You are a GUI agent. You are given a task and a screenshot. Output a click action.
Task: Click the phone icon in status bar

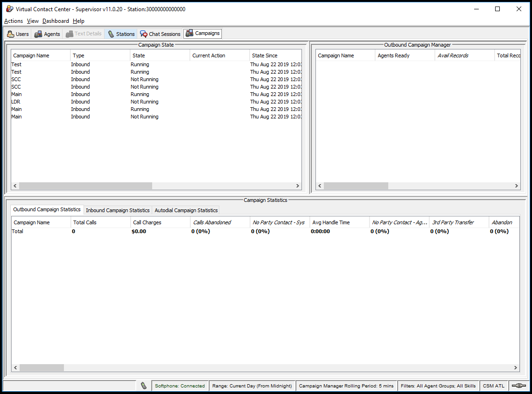(144, 386)
